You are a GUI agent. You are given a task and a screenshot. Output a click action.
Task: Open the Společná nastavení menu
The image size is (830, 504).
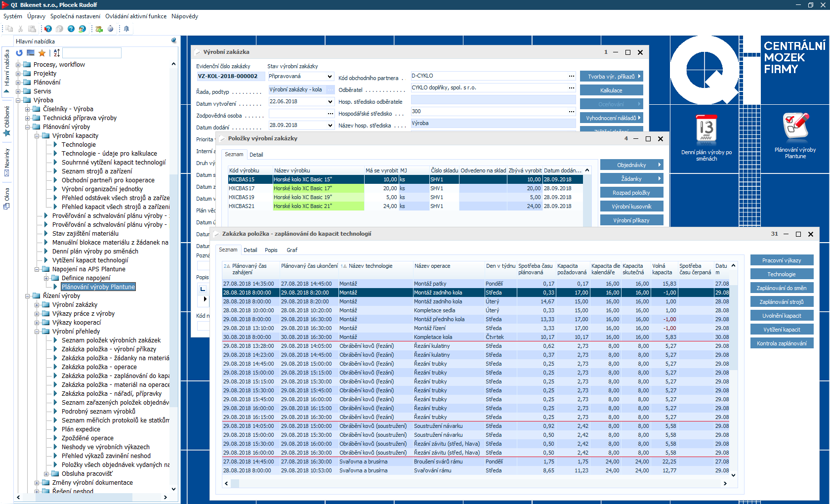[x=75, y=16]
